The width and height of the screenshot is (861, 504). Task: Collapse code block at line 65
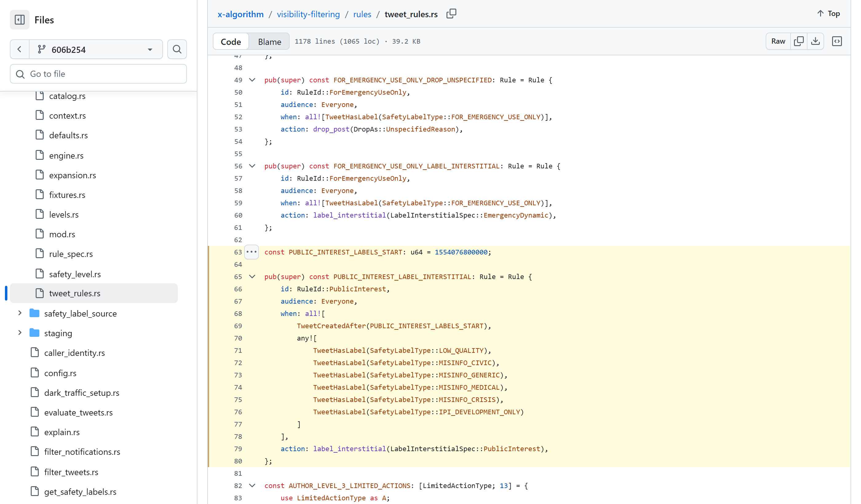point(252,277)
